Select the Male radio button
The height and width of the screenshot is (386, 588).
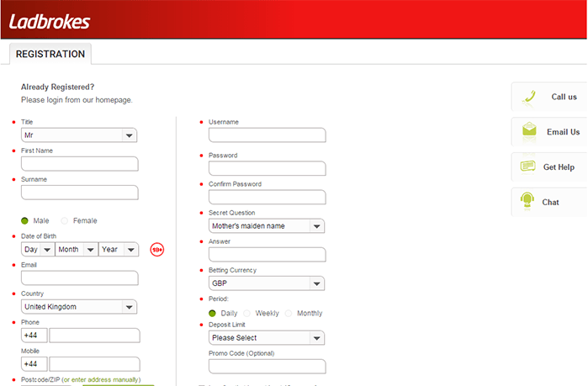[x=24, y=220]
